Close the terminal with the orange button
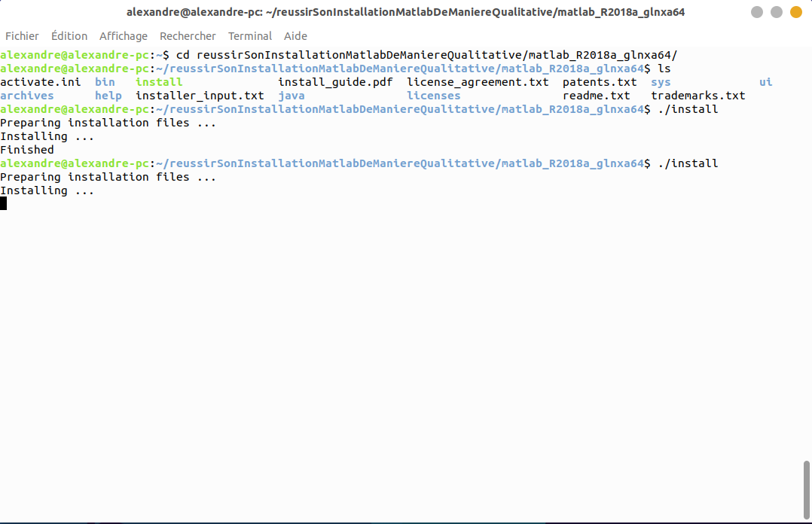 tap(795, 12)
